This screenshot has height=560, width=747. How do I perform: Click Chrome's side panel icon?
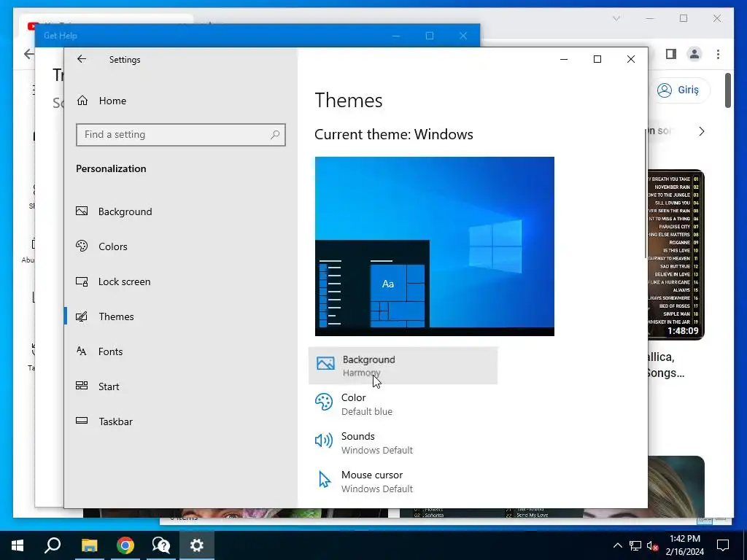671,54
